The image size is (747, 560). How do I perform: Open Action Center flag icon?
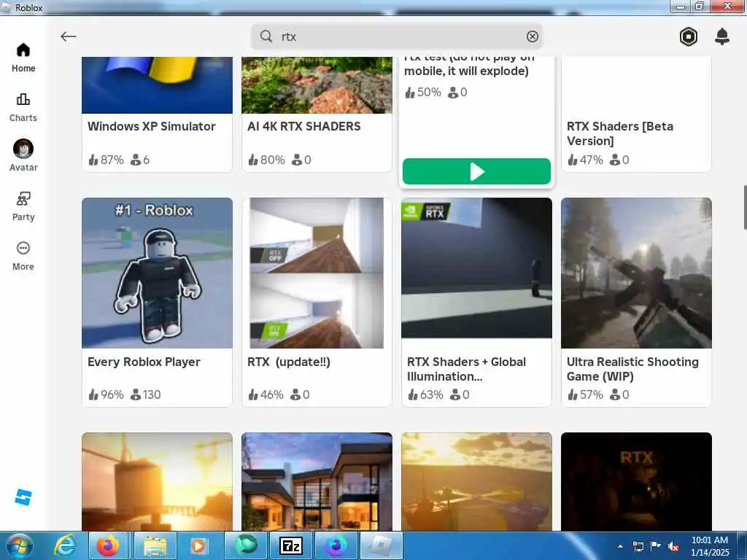(x=656, y=545)
